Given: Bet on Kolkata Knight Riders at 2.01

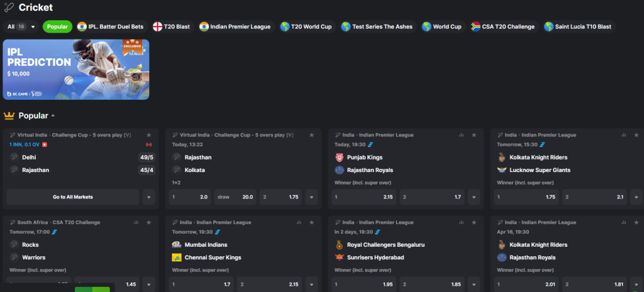Looking at the screenshot, I should [526, 284].
